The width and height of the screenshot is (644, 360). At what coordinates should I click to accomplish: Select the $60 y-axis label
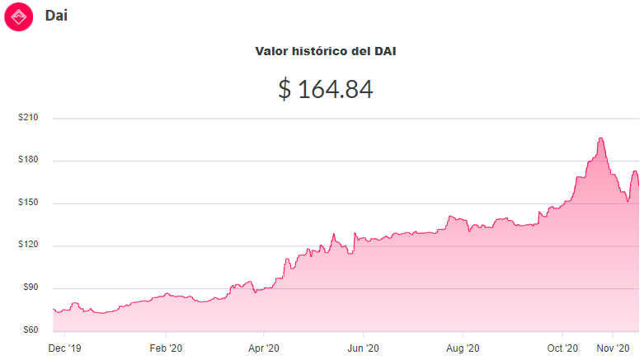click(31, 330)
